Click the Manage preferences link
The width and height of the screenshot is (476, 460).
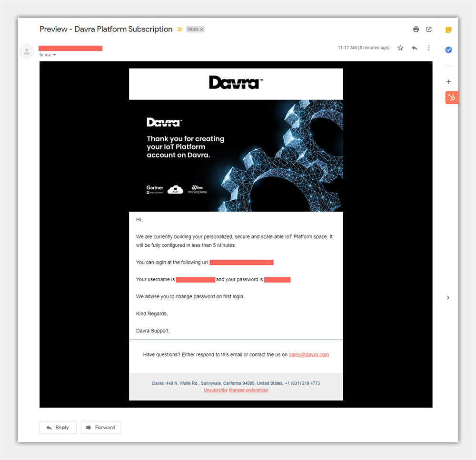click(248, 390)
